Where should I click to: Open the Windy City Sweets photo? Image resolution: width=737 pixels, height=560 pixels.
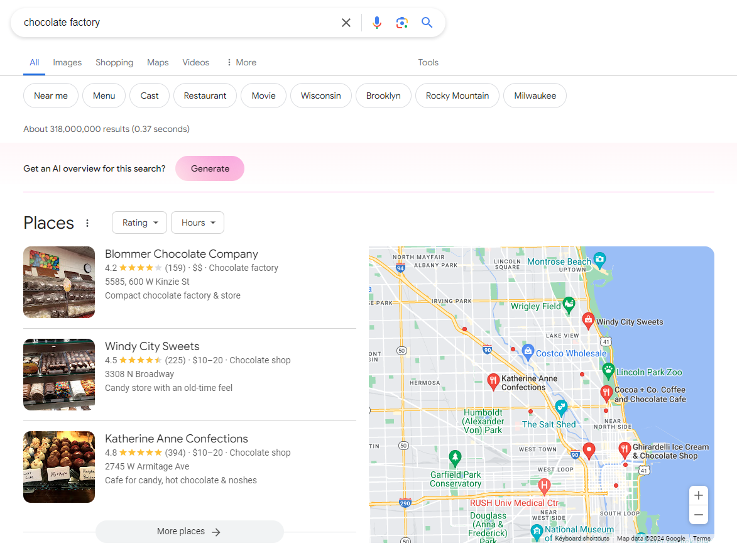coord(59,375)
